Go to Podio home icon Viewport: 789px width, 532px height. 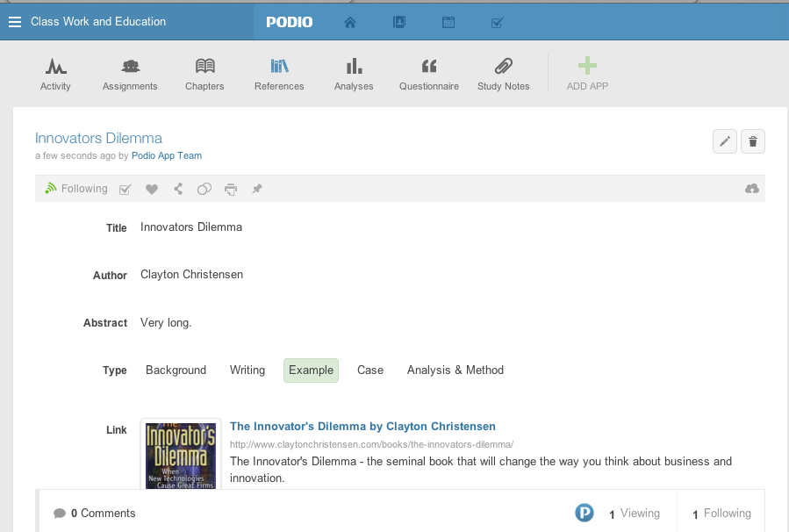(x=350, y=22)
